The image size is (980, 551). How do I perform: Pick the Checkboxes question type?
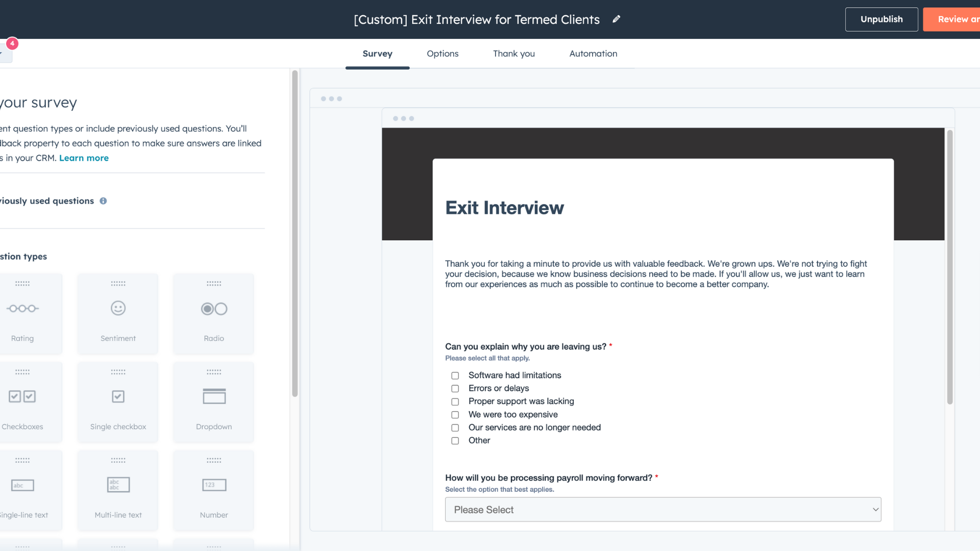pos(22,397)
